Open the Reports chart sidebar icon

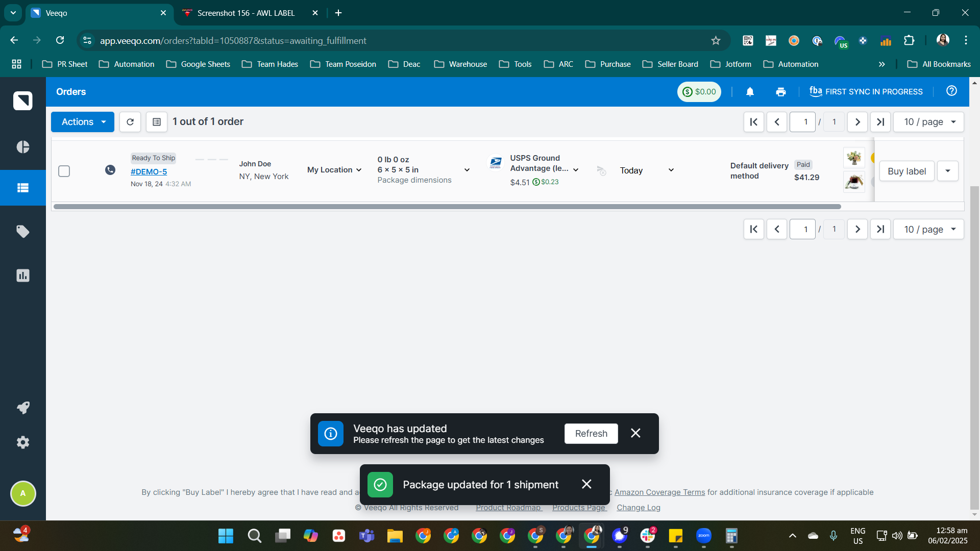coord(23,275)
